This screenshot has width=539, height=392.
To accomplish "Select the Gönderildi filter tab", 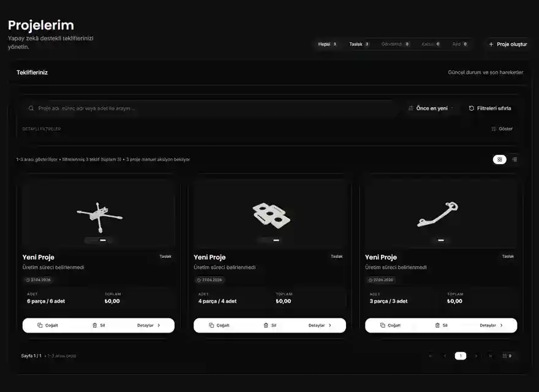I will tap(395, 44).
